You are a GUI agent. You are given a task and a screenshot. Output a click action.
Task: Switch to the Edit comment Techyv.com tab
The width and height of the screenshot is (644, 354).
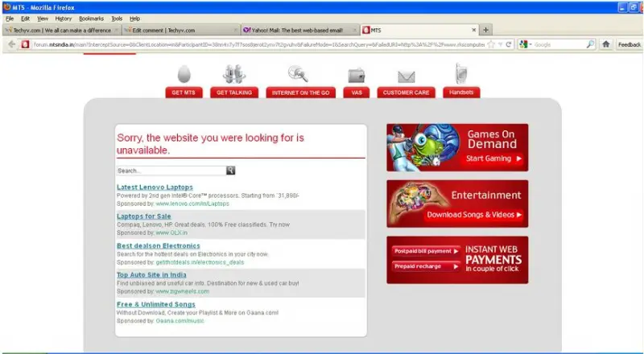(180, 30)
